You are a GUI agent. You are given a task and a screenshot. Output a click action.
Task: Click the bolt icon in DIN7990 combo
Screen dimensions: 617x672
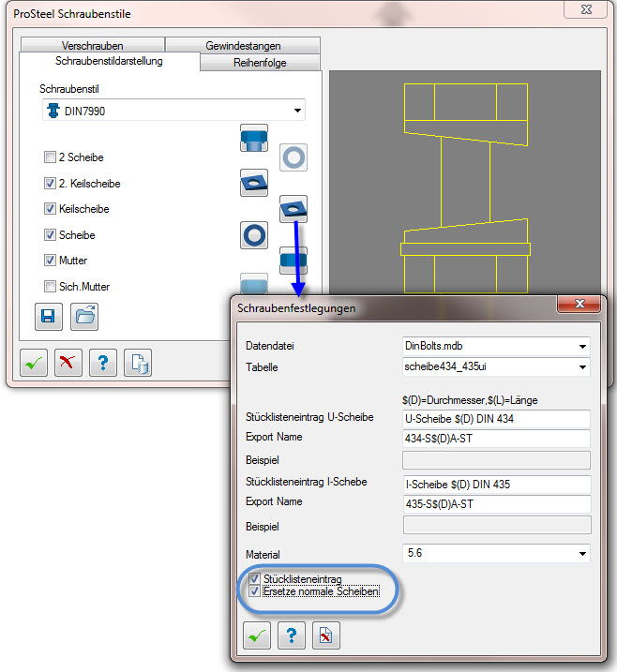[x=53, y=111]
